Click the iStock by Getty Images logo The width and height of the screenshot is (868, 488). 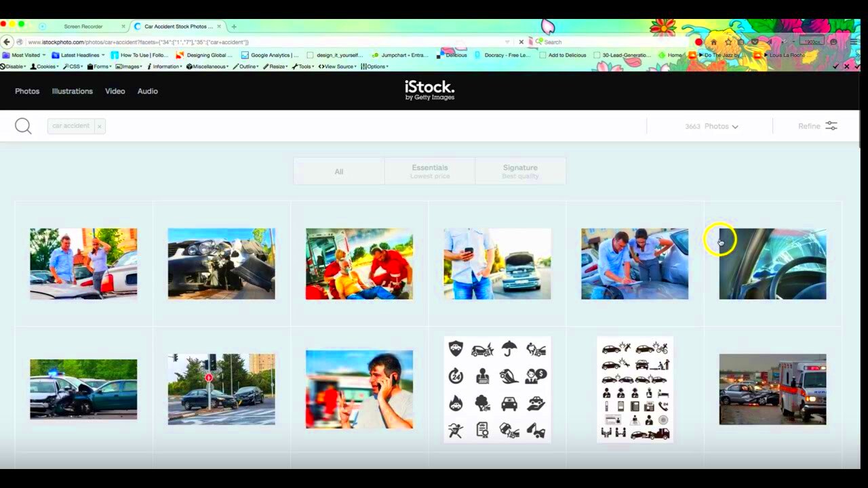tap(430, 90)
